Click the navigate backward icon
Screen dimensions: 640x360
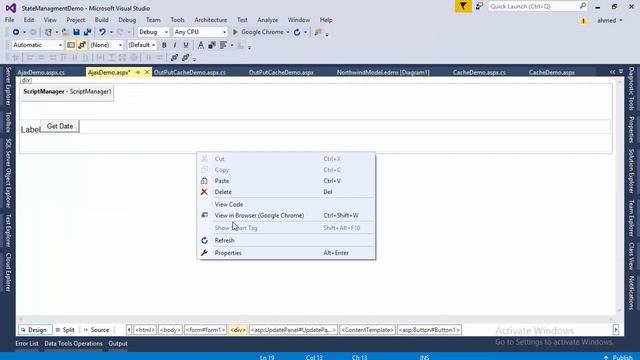point(16,32)
